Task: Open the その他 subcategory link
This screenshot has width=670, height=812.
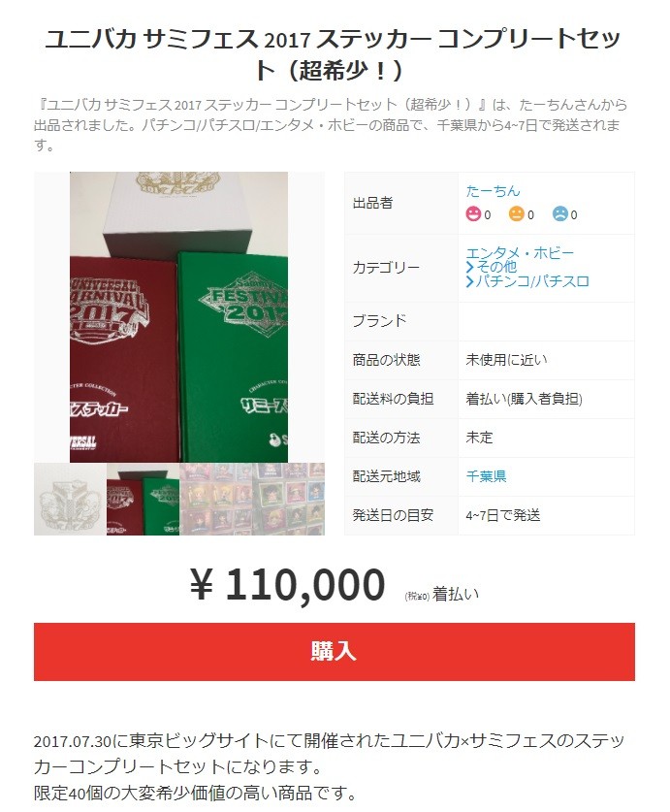Action: (496, 267)
